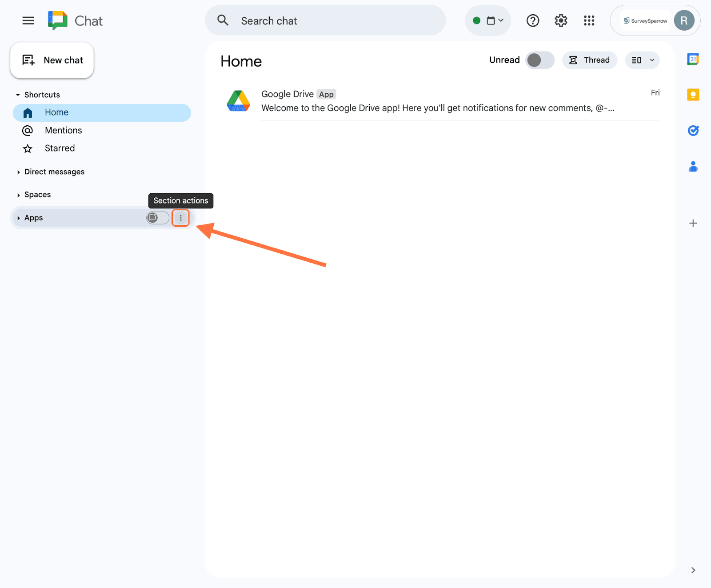Toggle the Unread filter switch

point(539,60)
